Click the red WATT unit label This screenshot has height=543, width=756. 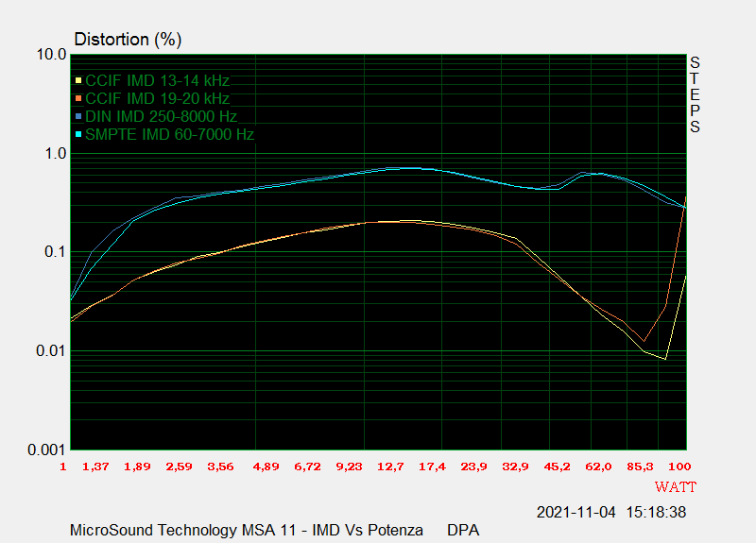pos(676,487)
